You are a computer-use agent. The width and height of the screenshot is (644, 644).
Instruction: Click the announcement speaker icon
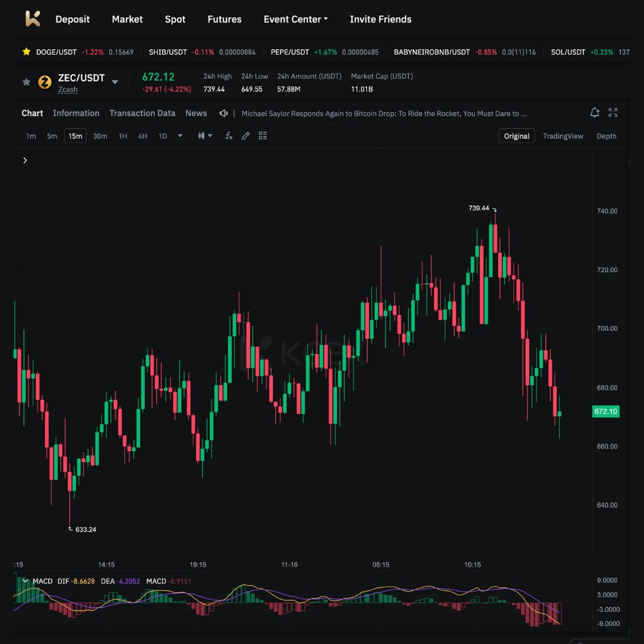click(x=223, y=113)
